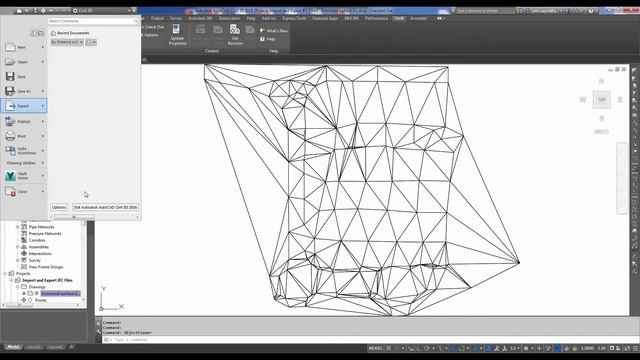The height and width of the screenshot is (360, 640).
Task: Switch to the Vault ribbon tab
Action: (399, 18)
